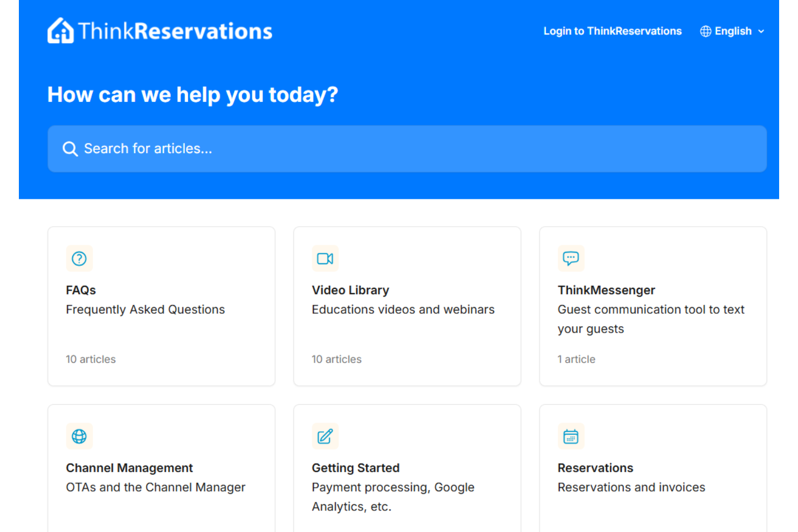Click the magnifier icon in the search bar
Screen dimensions: 798x532
tap(70, 149)
